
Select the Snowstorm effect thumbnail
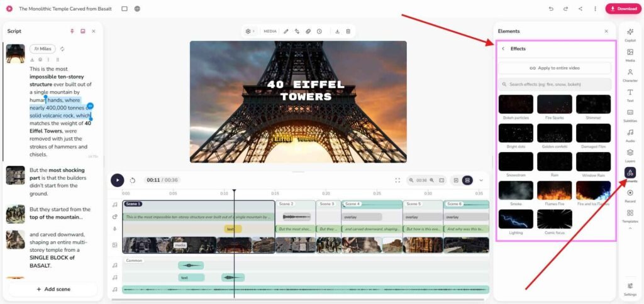(516, 161)
